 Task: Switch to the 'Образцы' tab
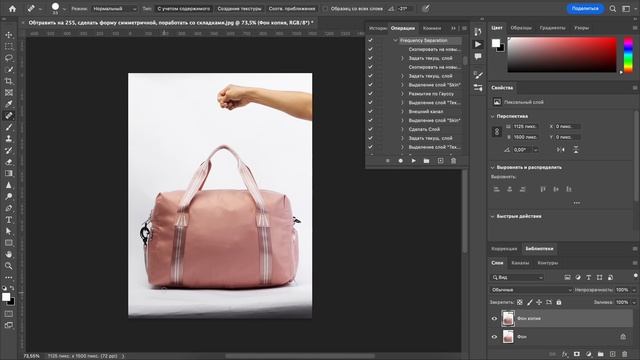(521, 28)
